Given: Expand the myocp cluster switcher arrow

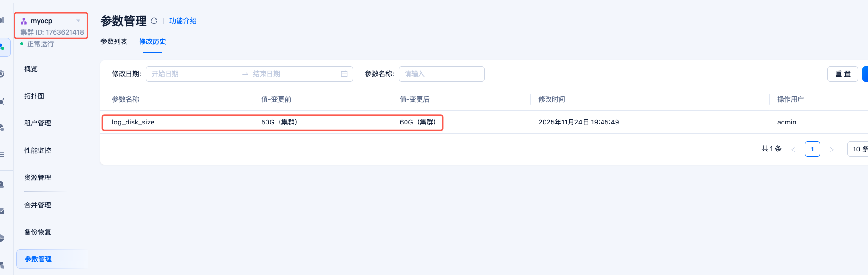Looking at the screenshot, I should pos(78,21).
